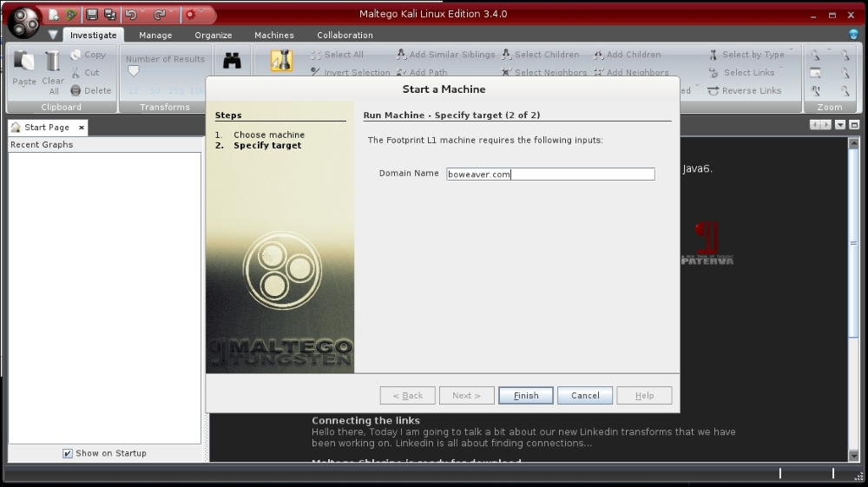Click the Save All icon in the quick toolbar
The image size is (868, 487).
[x=109, y=15]
